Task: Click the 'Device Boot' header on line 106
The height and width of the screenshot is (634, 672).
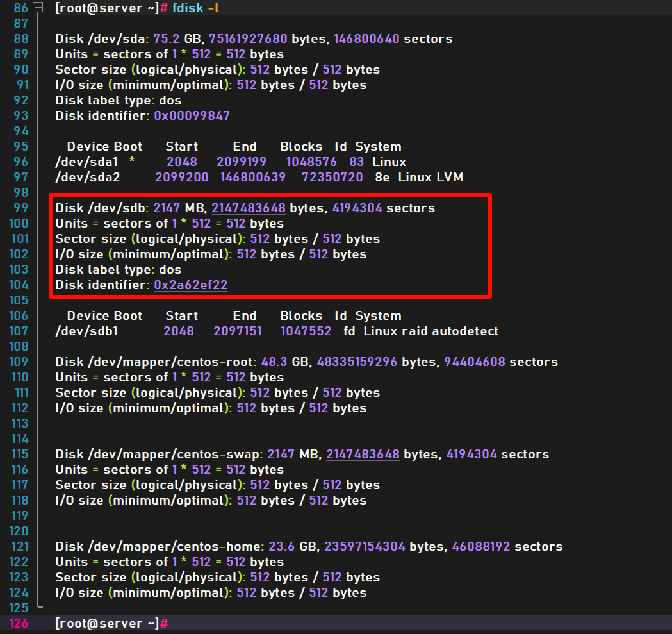Action: tap(104, 315)
